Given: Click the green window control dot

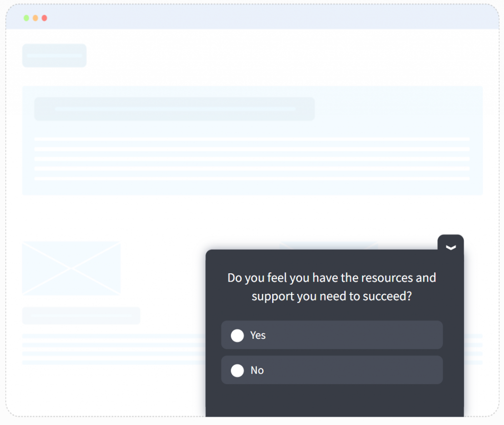Looking at the screenshot, I should [26, 18].
